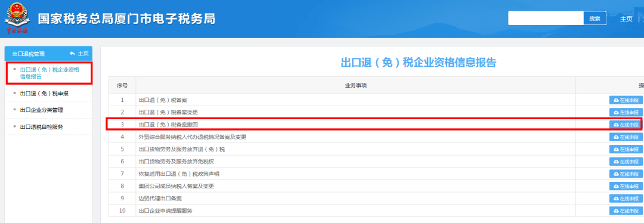Click 在线申报 for 出口货物劳务及服务放弃退(免)税
The image size is (644, 223).
tap(626, 150)
